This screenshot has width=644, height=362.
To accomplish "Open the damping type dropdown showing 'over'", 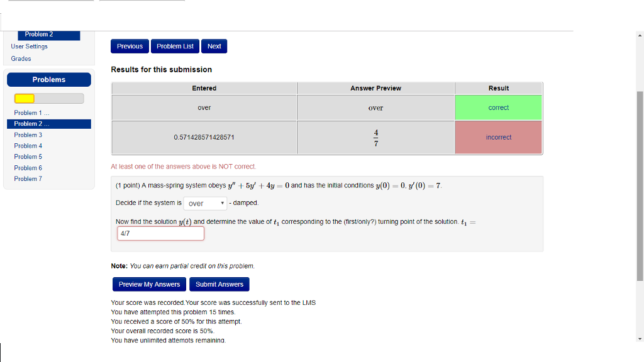I will coord(204,202).
